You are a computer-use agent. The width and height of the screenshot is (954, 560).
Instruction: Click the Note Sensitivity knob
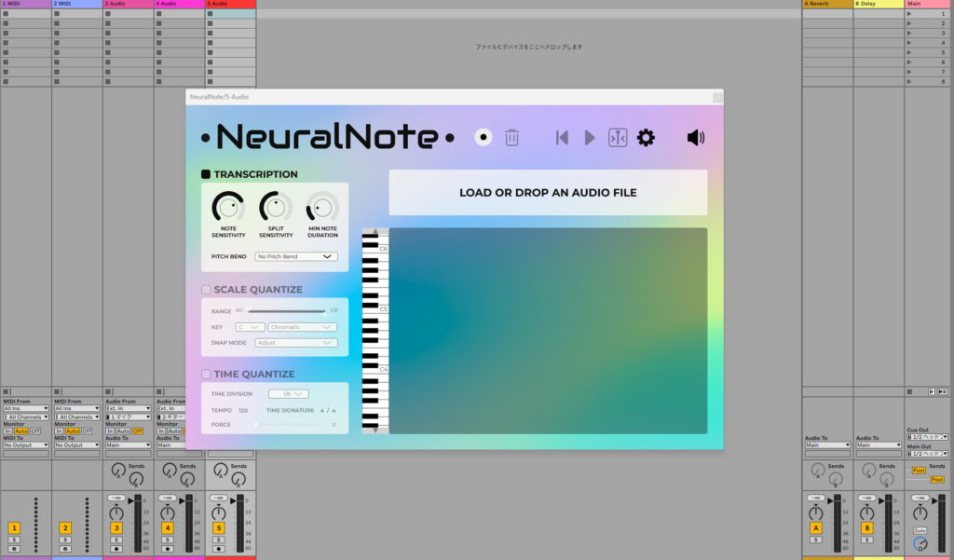pos(227,208)
